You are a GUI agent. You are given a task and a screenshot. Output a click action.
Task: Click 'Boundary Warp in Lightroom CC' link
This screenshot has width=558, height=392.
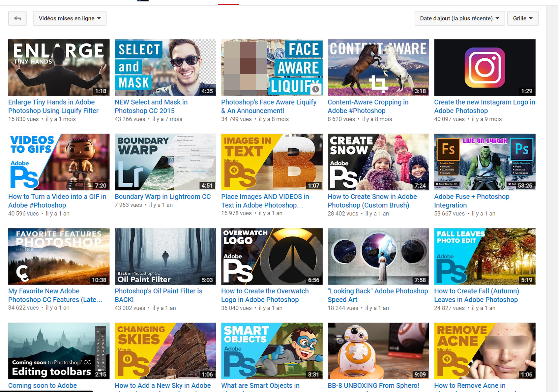(x=163, y=197)
